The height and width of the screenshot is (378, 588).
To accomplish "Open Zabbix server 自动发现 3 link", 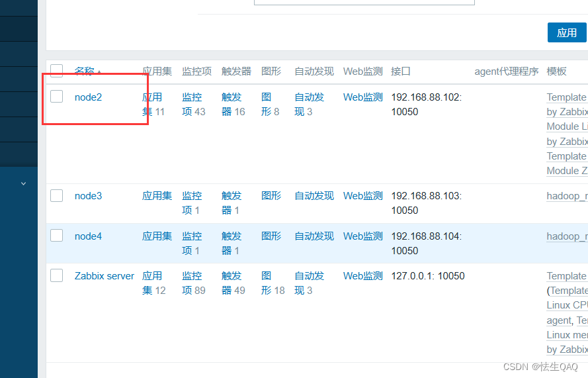I will (309, 283).
